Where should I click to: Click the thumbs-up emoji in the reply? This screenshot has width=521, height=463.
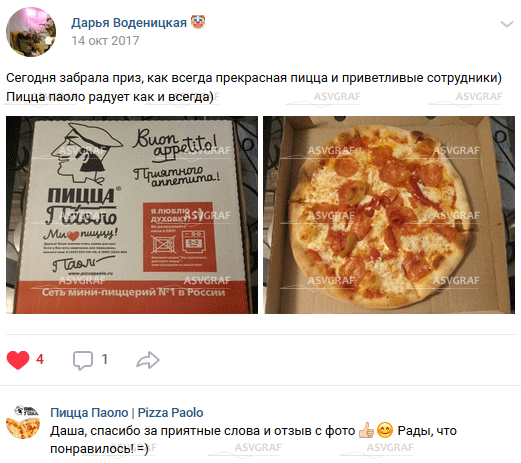click(366, 430)
